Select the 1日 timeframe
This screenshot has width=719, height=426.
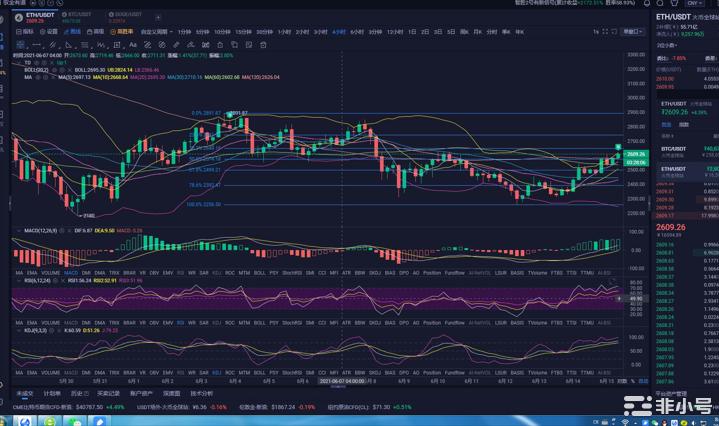(x=412, y=32)
